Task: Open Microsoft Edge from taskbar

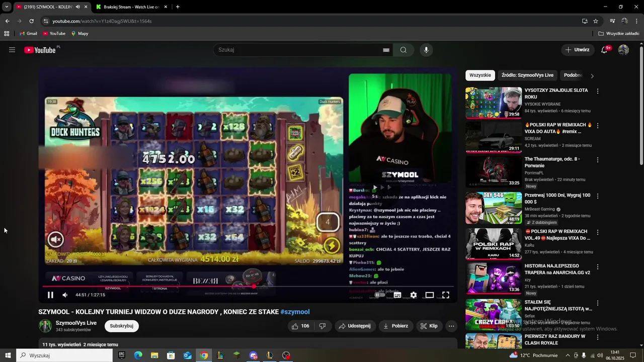Action: (x=138, y=355)
